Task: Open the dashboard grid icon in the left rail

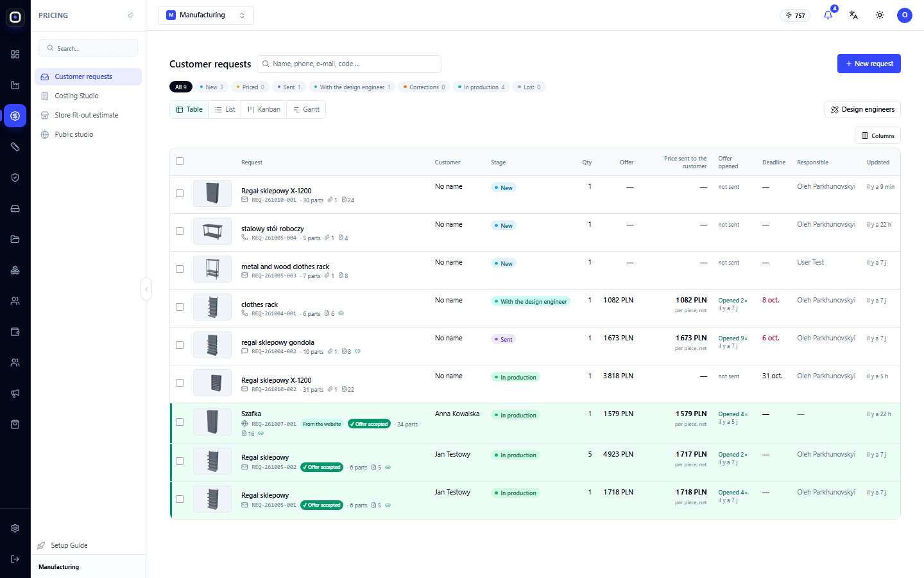Action: [x=15, y=55]
